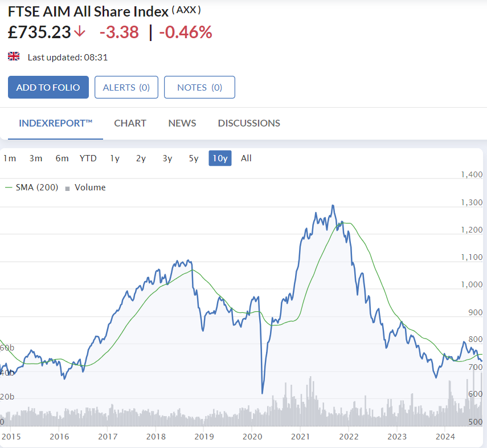Go to the Discussions tab
487x448 pixels.
pos(249,123)
